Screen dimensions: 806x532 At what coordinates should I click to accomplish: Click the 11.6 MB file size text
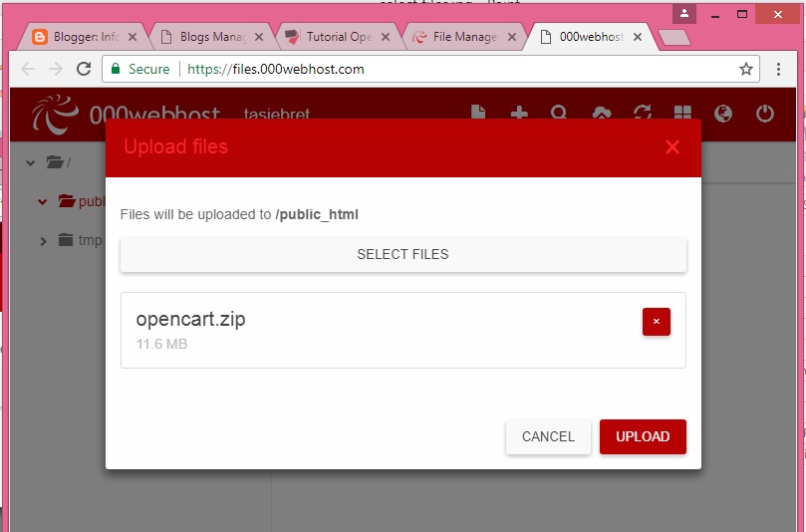(161, 344)
